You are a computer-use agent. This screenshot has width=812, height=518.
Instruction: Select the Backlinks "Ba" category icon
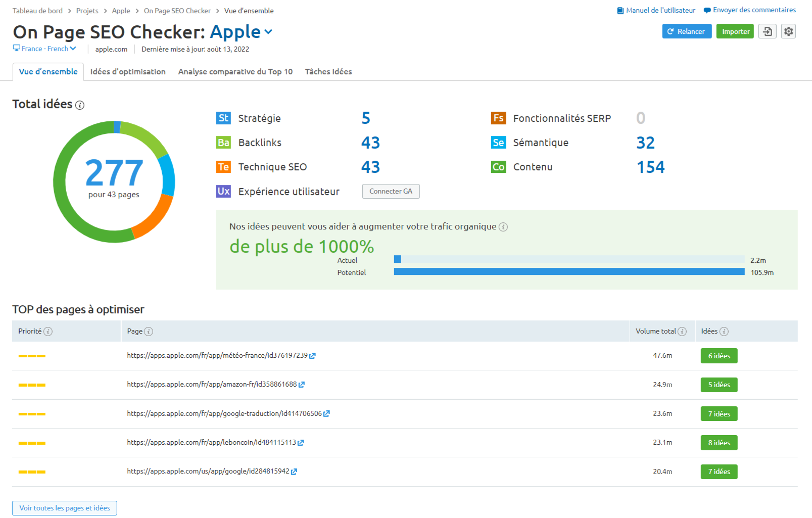point(223,143)
